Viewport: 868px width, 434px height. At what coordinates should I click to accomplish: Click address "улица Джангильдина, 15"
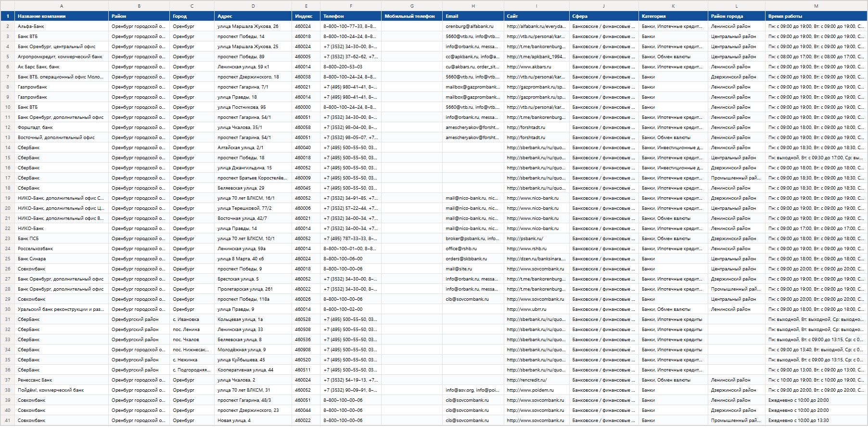253,168
